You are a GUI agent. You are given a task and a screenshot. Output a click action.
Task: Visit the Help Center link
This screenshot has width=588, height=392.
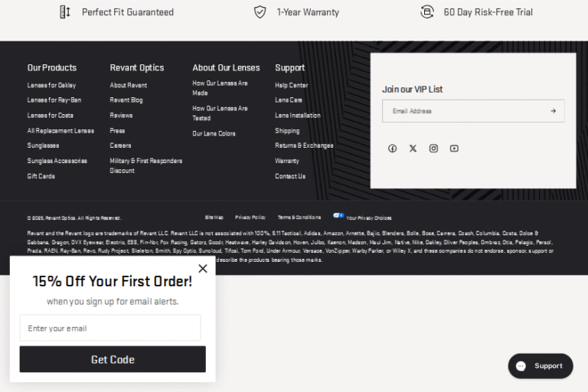pyautogui.click(x=291, y=85)
